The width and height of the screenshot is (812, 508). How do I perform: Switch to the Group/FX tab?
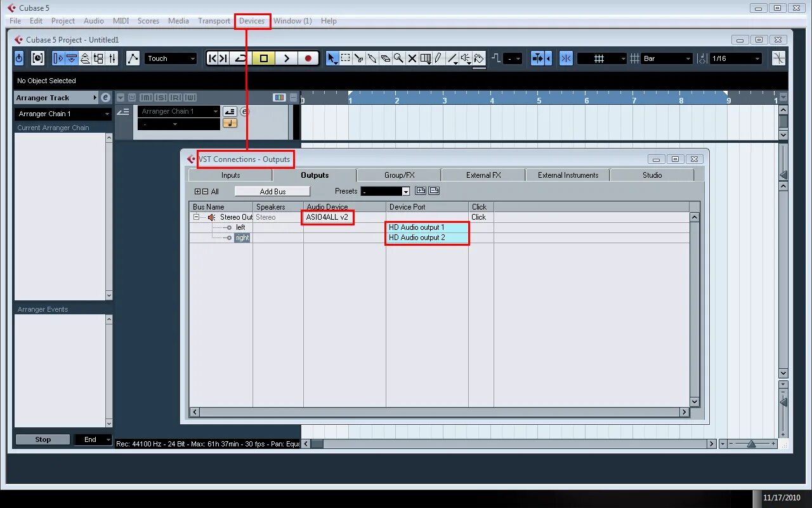pos(399,175)
